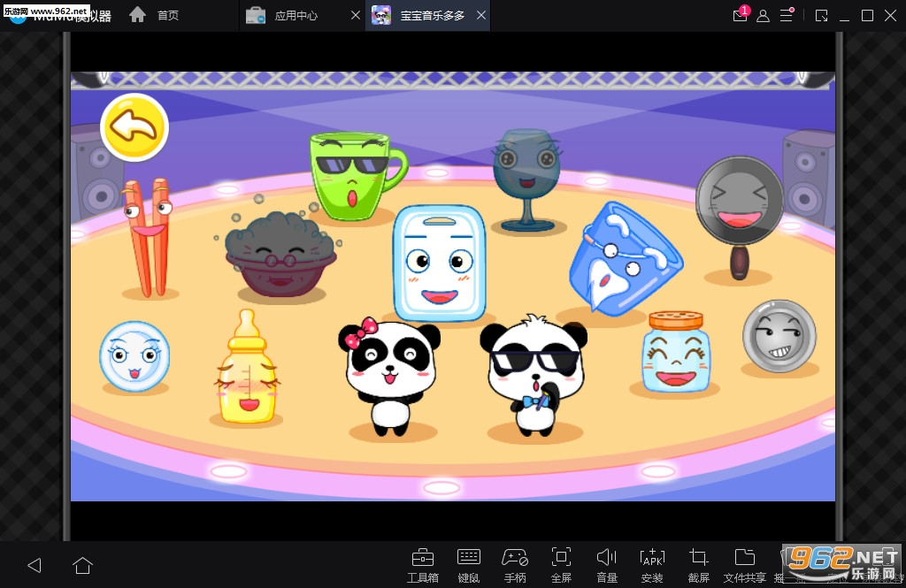The width and height of the screenshot is (906, 588).
Task: Expand the emulator hamburger menu
Action: point(786,16)
